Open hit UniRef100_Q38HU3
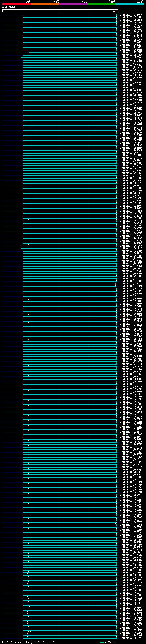This screenshot has width=146, height=644. point(131,17)
